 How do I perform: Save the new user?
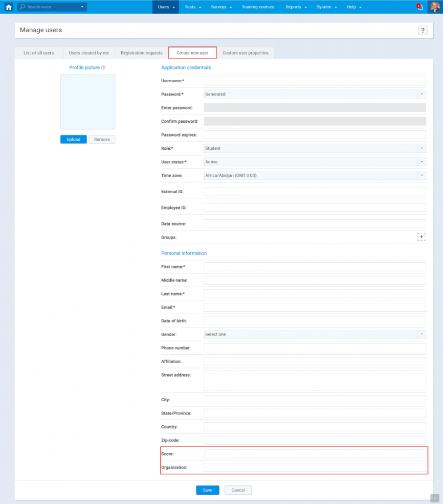(207, 490)
